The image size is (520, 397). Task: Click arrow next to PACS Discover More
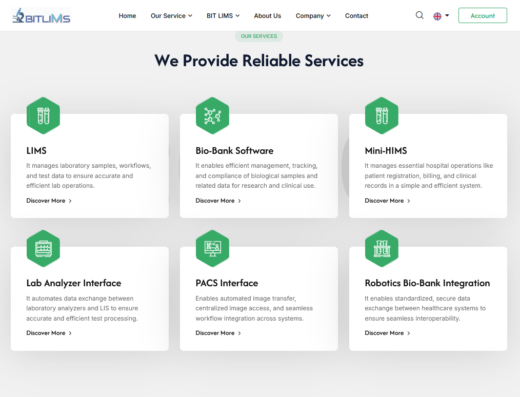239,333
